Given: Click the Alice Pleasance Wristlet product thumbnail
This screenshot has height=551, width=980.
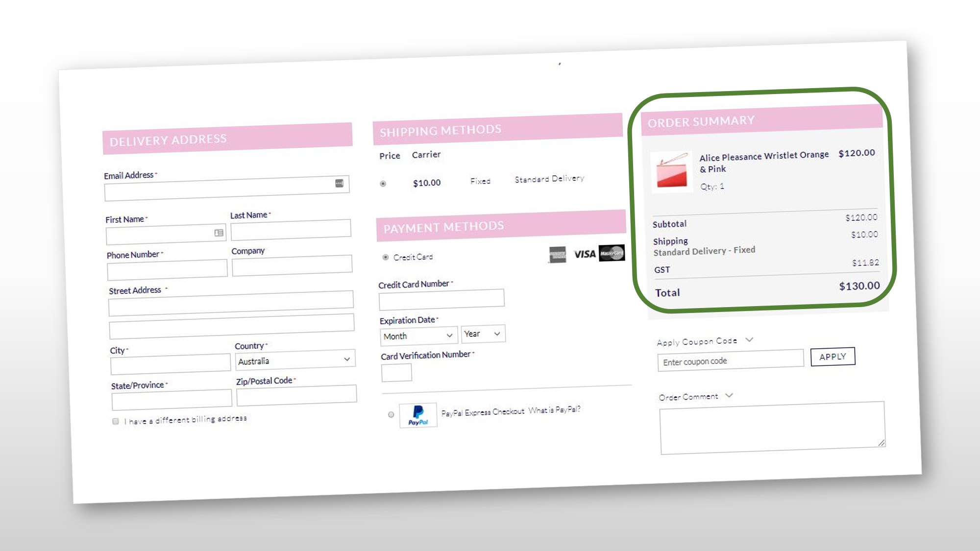Looking at the screenshot, I should click(x=672, y=171).
